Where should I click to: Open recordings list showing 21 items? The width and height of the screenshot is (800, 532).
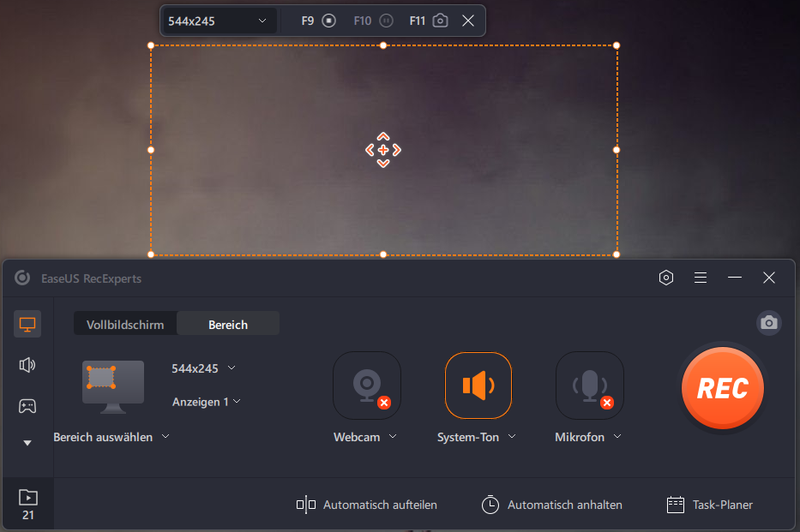coord(28,505)
